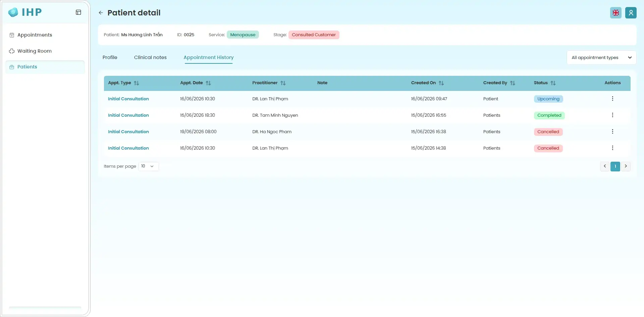
Task: Open the user account icon
Action: click(x=631, y=13)
